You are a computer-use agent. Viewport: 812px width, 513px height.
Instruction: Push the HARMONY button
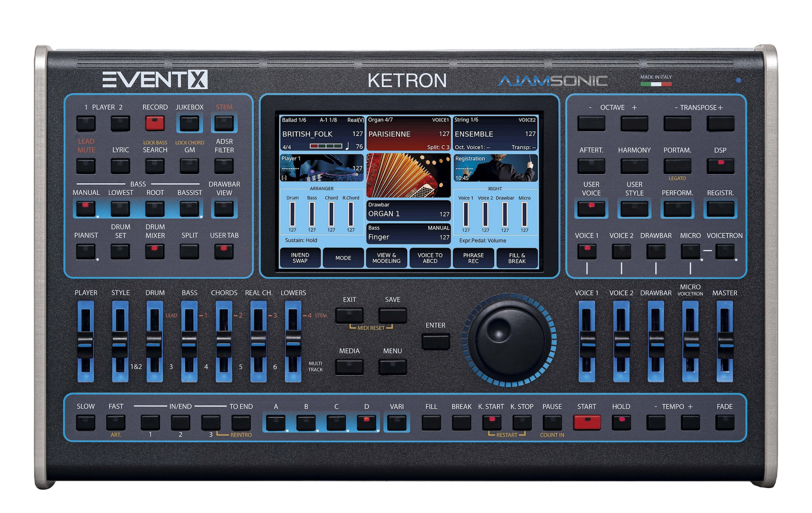(x=634, y=166)
